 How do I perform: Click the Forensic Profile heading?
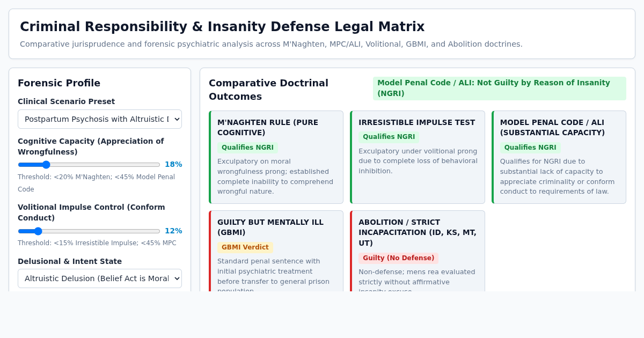pos(59,83)
